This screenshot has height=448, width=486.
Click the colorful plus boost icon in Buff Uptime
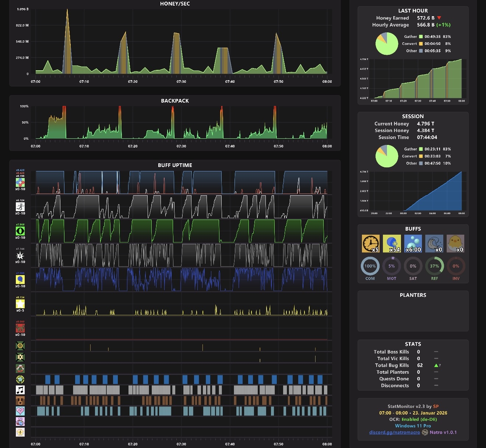pyautogui.click(x=20, y=182)
